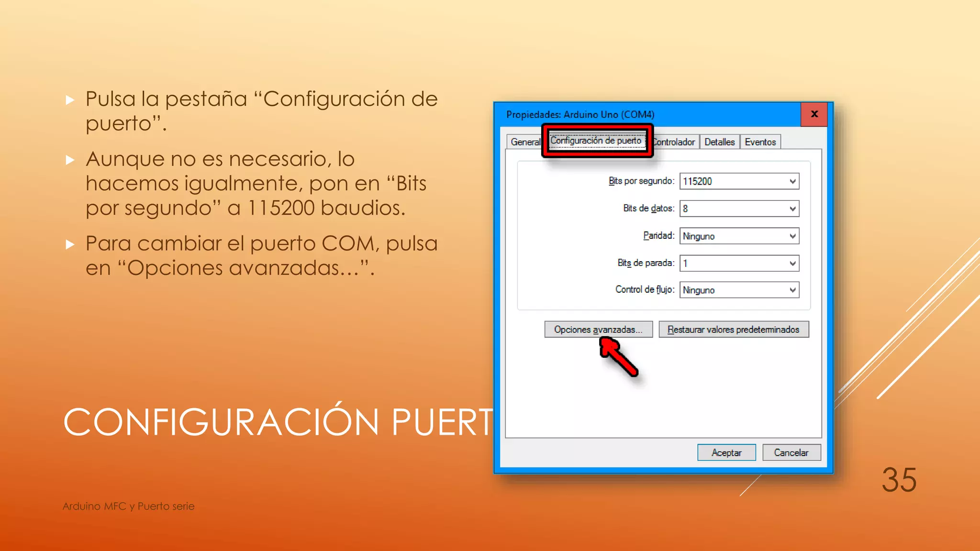Click the Opciones avanzadas button
The height and width of the screenshot is (551, 980).
[599, 330]
